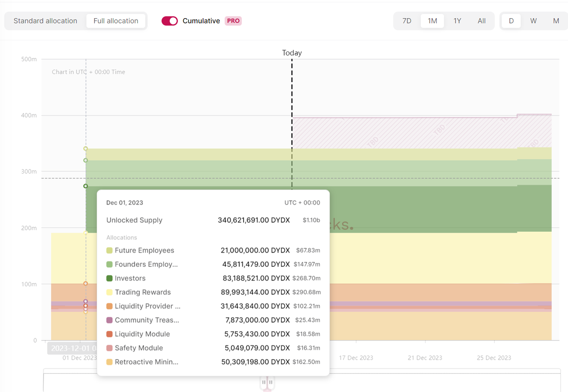Set time range to 1Y

[x=457, y=21]
